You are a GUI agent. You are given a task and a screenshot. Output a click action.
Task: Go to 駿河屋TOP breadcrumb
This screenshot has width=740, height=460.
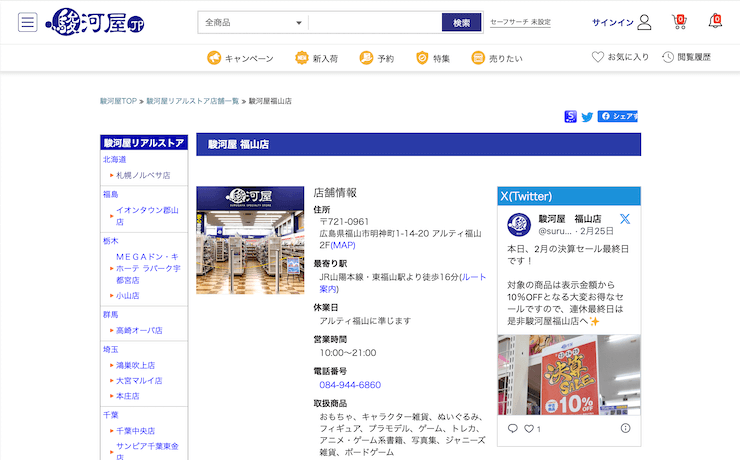(118, 101)
